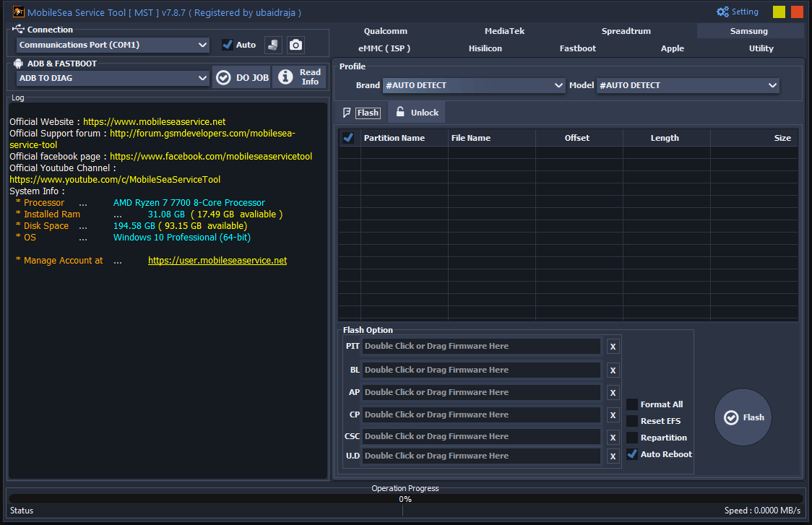Clear the PIT file slot with its X button

coord(613,347)
